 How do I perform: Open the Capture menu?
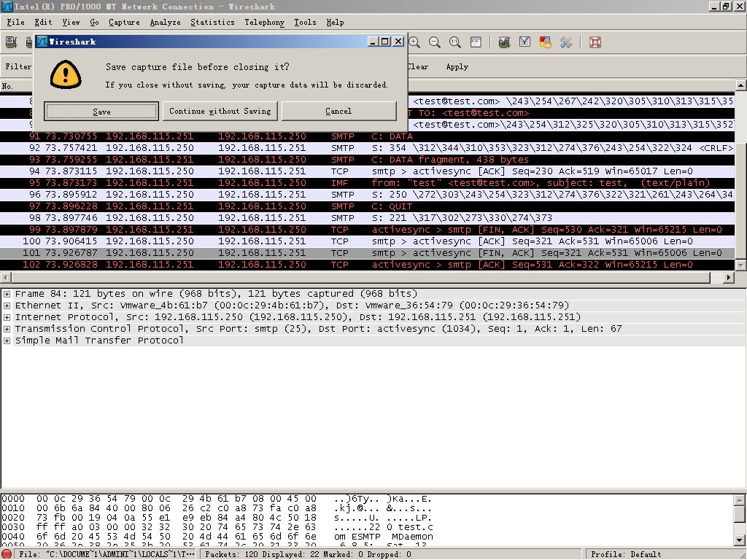pos(124,22)
